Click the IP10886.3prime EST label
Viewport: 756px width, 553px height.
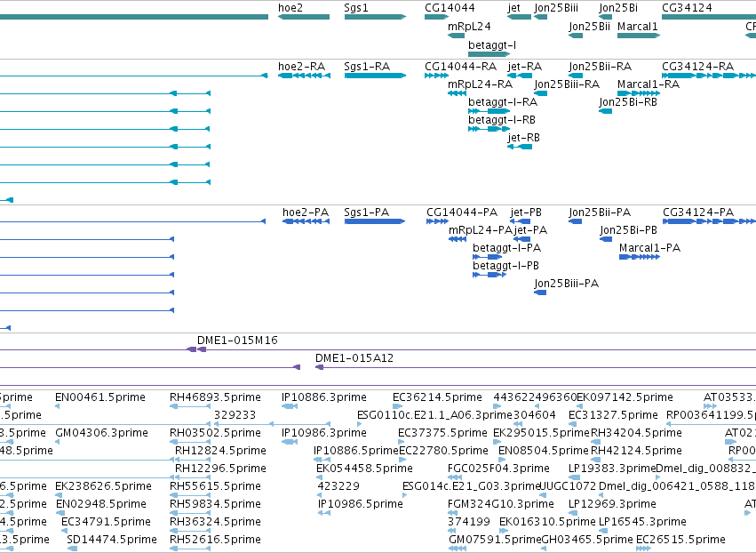coord(324,397)
